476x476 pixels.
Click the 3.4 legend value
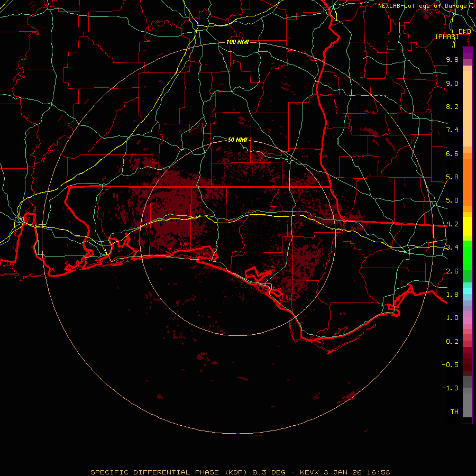[452, 248]
